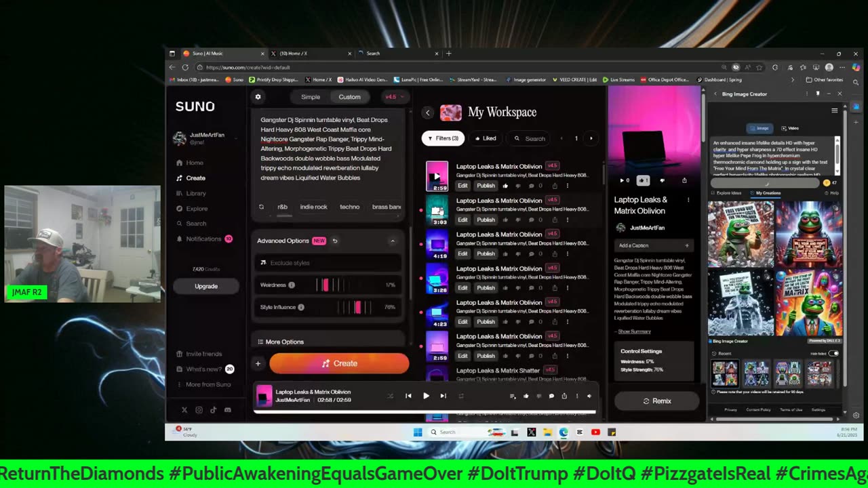Expand Show Summary link

click(634, 331)
